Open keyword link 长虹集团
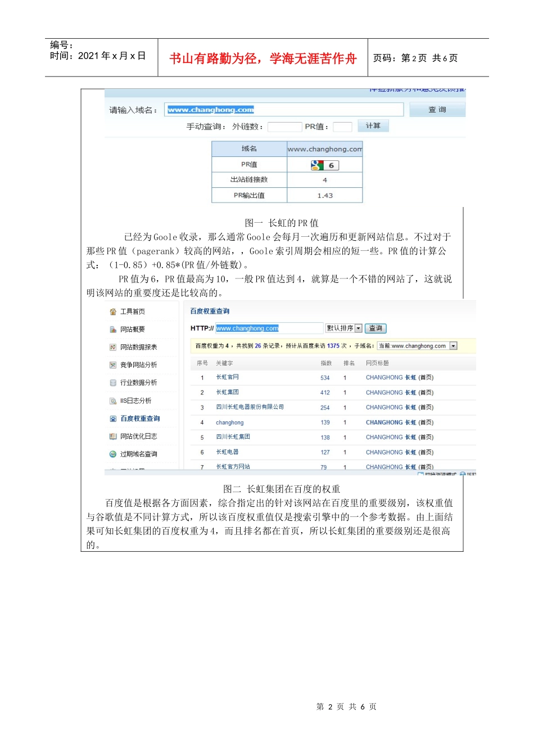Screen dimensions: 534x756 coord(227,392)
